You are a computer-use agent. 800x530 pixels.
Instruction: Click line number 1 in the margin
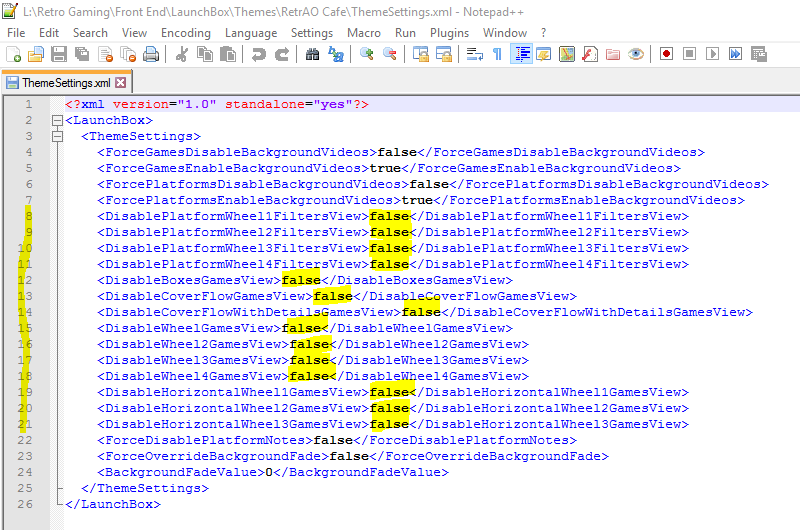pos(29,104)
